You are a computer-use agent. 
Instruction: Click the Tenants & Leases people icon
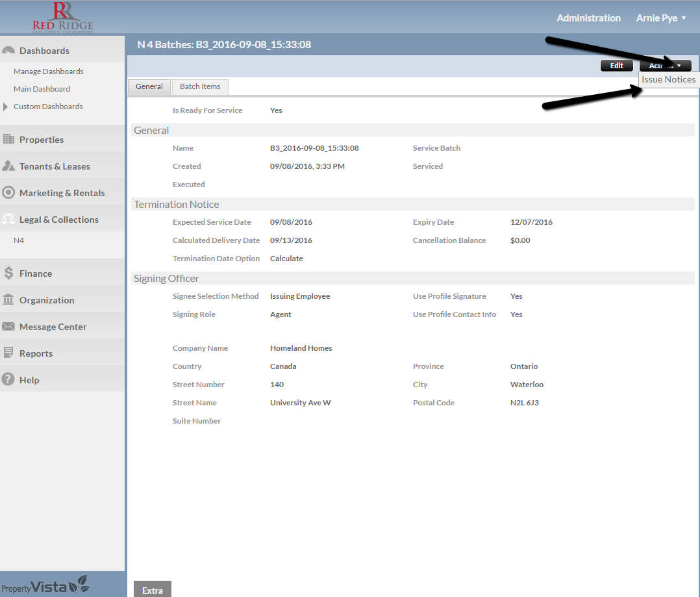point(8,166)
